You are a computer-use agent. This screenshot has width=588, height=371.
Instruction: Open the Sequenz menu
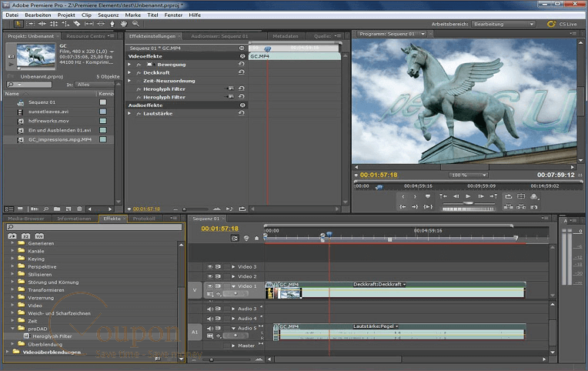point(108,15)
